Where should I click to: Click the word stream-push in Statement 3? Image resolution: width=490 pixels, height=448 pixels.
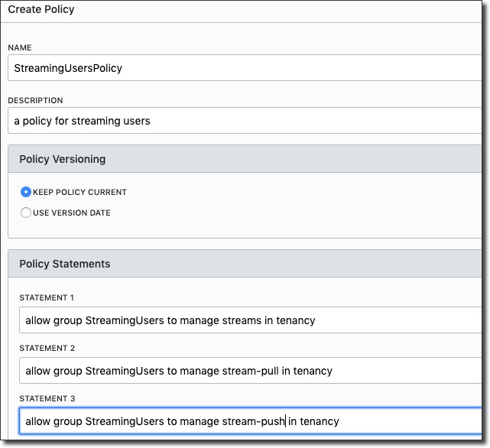coord(260,421)
